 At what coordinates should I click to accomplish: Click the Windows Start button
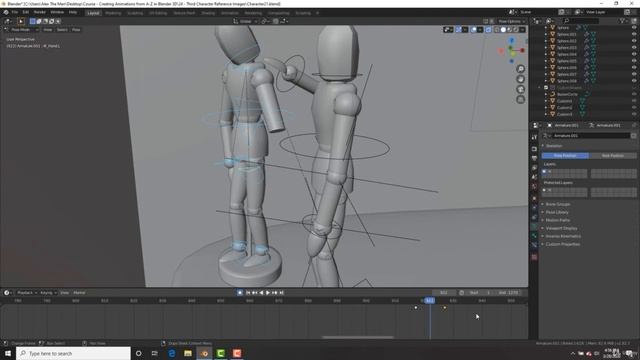coord(8,353)
